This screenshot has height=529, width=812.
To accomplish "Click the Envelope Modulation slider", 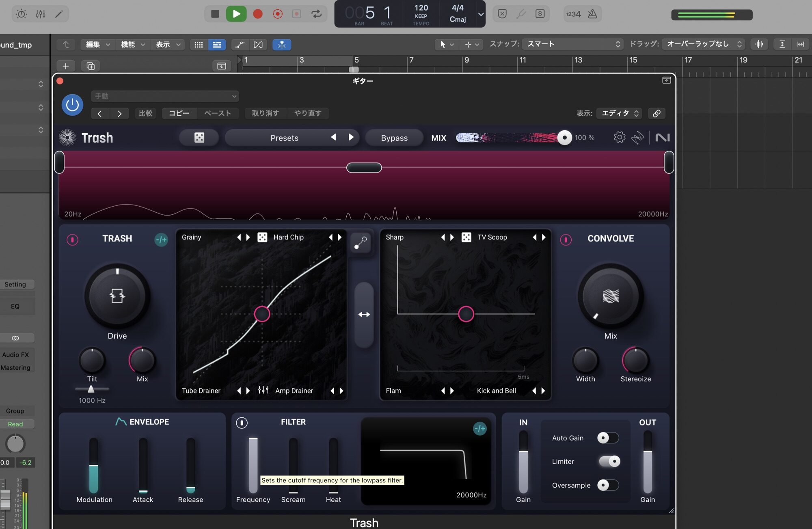I will point(94,465).
